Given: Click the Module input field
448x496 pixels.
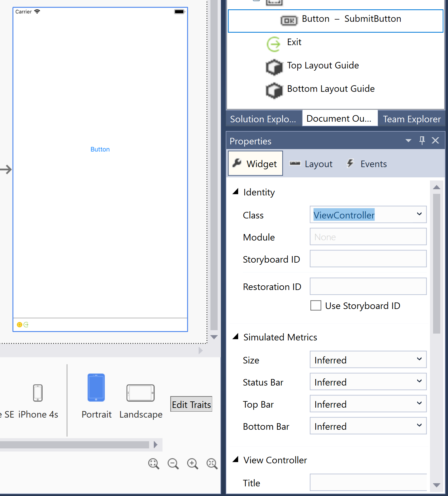Looking at the screenshot, I should [368, 237].
